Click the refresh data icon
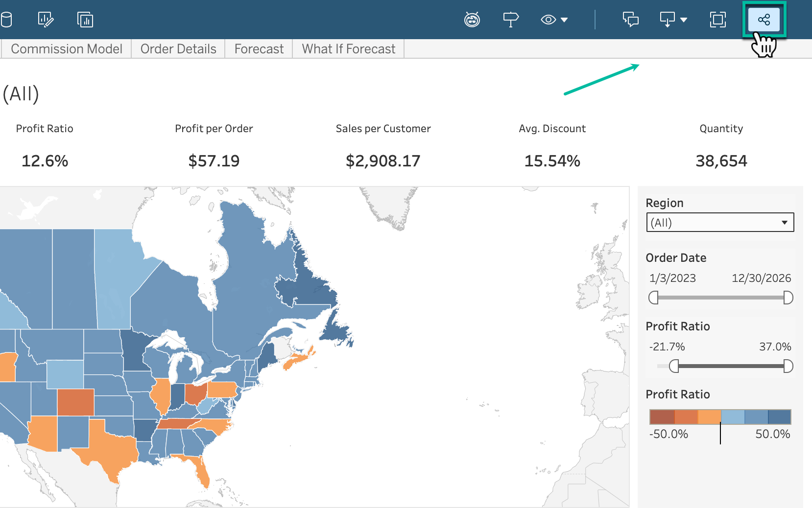Viewport: 812px width, 508px height. pyautogui.click(x=472, y=19)
